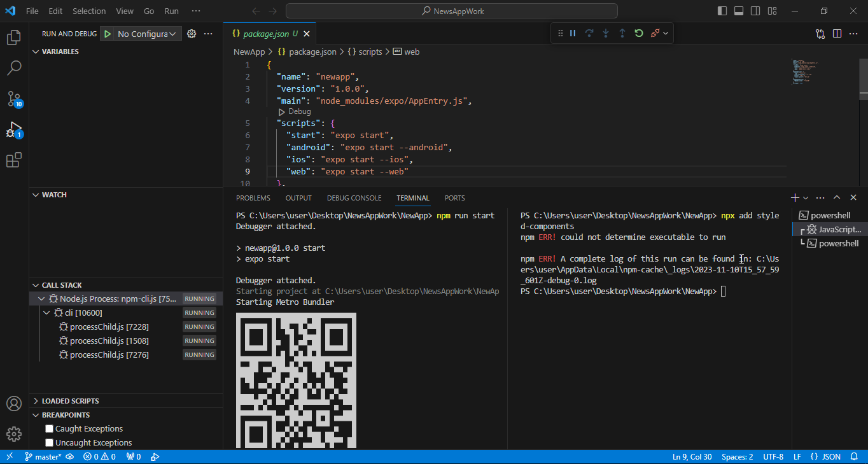Click the errors and warnings status counter
Screen dimensions: 868x464
[x=99, y=456]
